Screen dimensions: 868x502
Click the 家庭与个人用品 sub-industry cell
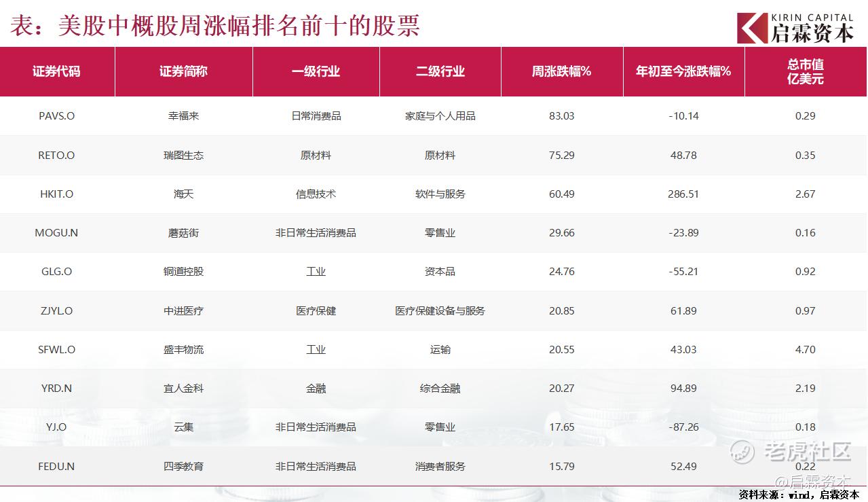click(440, 116)
